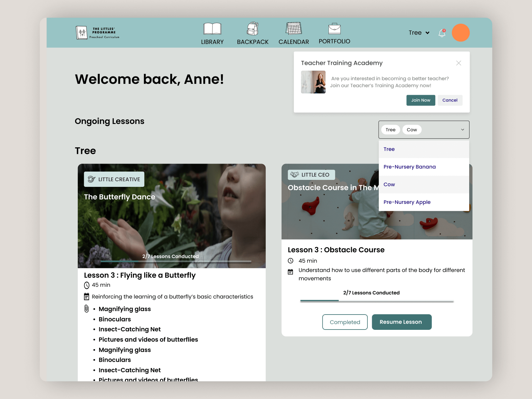Image resolution: width=532 pixels, height=399 pixels.
Task: Click the LITTLE CREATIVE badge
Action: [x=114, y=179]
